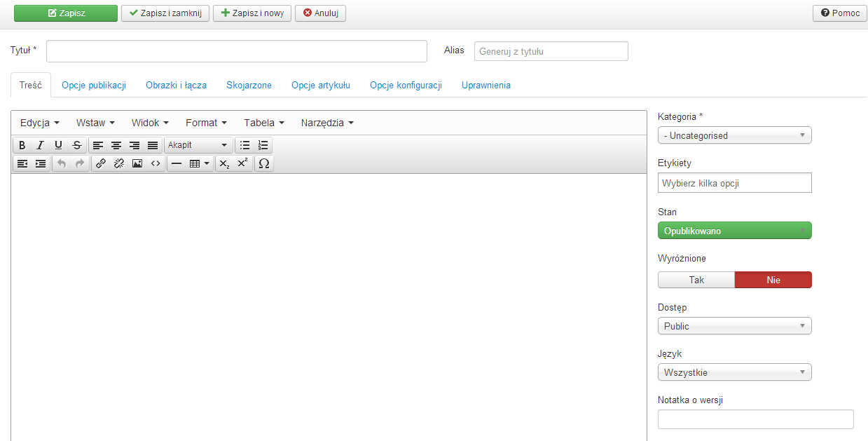The image size is (868, 441).
Task: Switch to Opcje konfiguracji tab
Action: [x=406, y=85]
